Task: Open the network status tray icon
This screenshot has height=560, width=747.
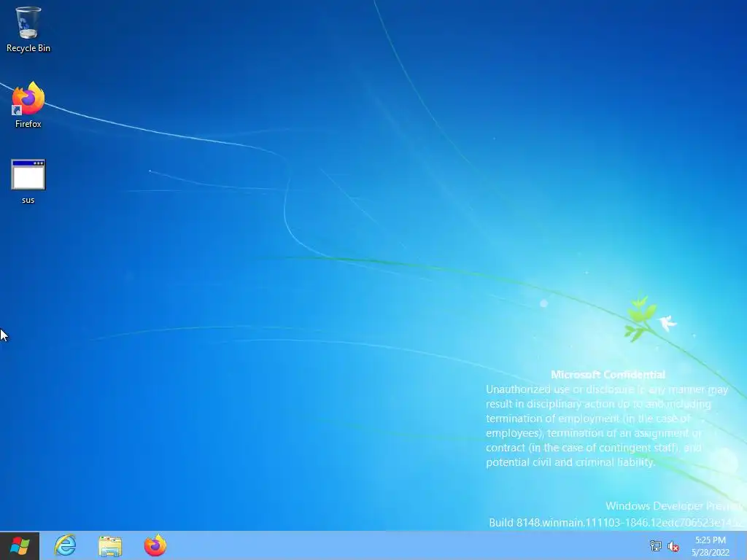Action: point(656,545)
